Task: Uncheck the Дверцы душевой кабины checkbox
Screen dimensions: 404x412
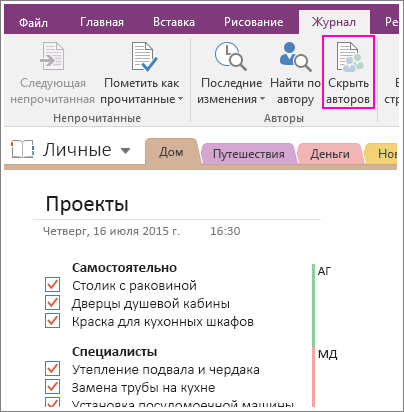Action: coord(53,303)
